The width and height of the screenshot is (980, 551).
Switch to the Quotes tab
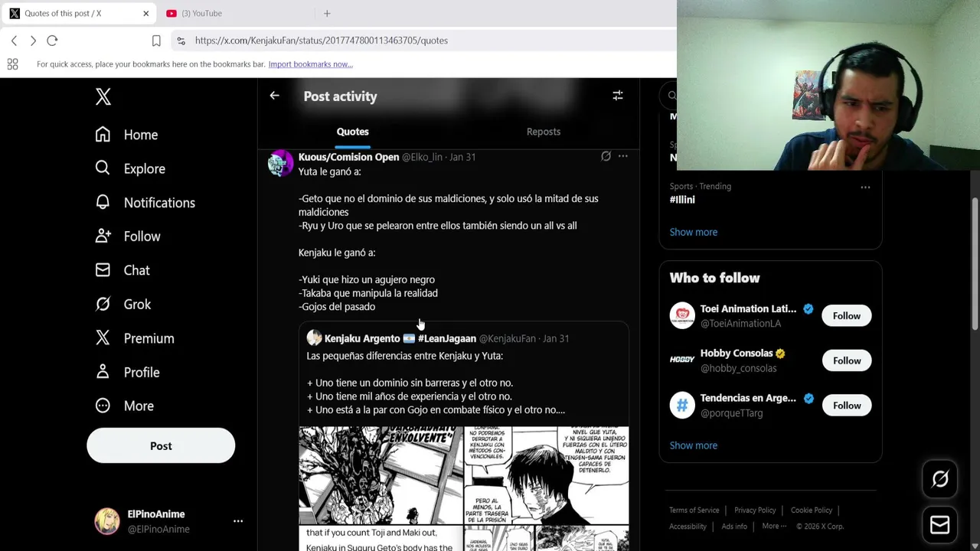[353, 132]
